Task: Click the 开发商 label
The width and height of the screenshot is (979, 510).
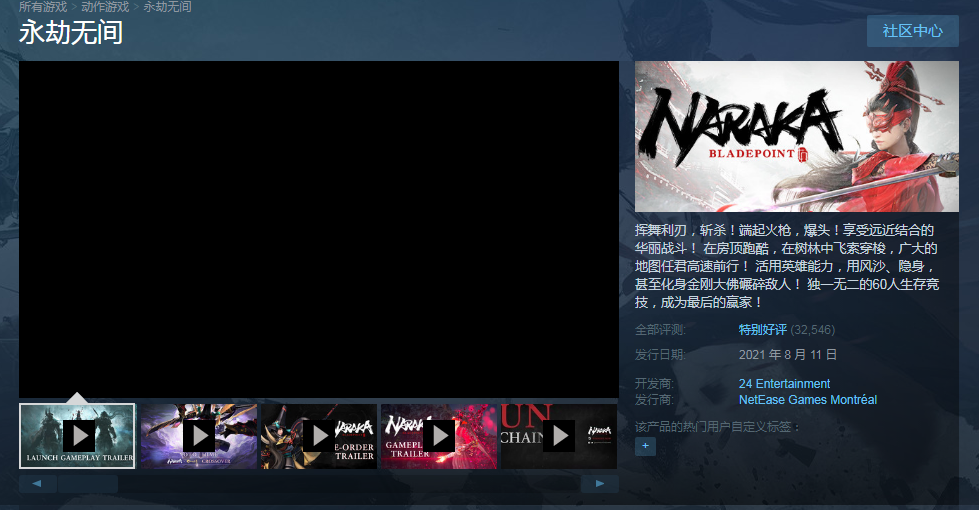Action: (x=654, y=383)
